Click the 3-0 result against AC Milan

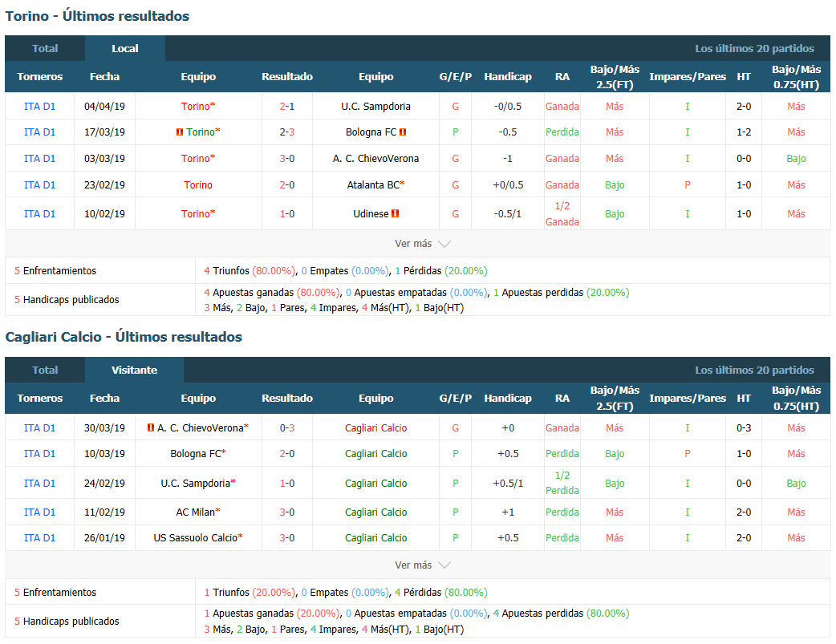point(287,512)
